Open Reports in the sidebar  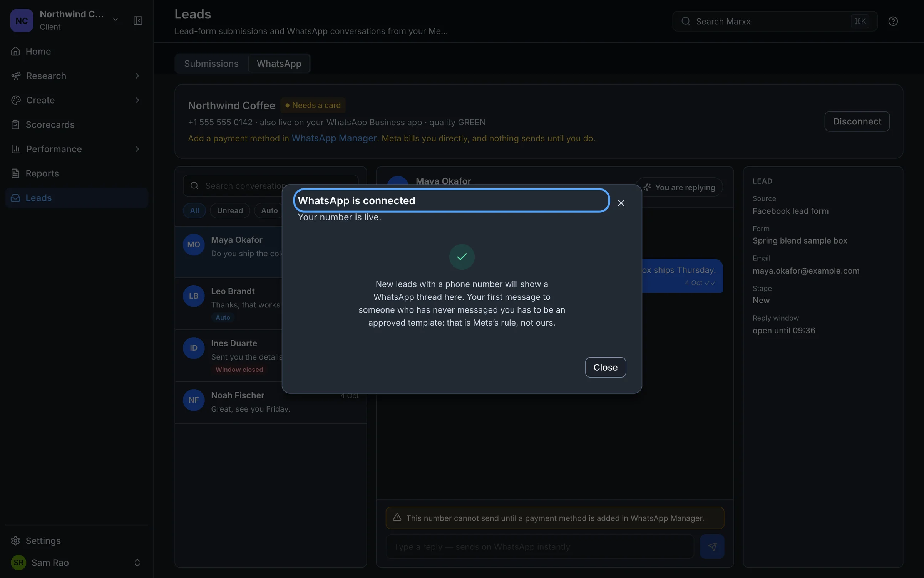[x=77, y=173]
